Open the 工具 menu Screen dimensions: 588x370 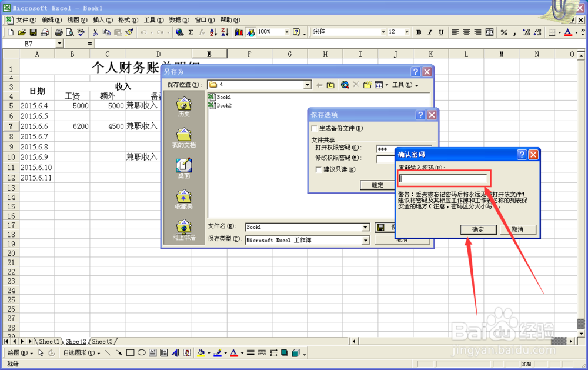tap(152, 19)
